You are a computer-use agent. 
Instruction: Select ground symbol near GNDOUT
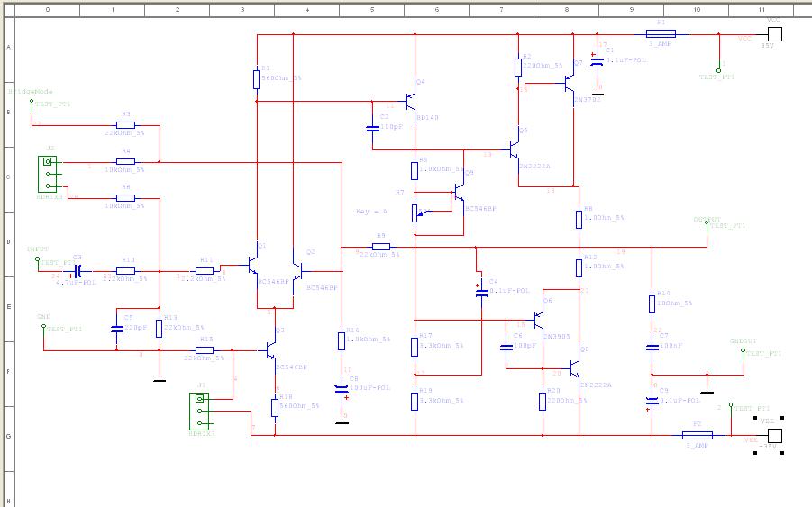pyautogui.click(x=707, y=390)
